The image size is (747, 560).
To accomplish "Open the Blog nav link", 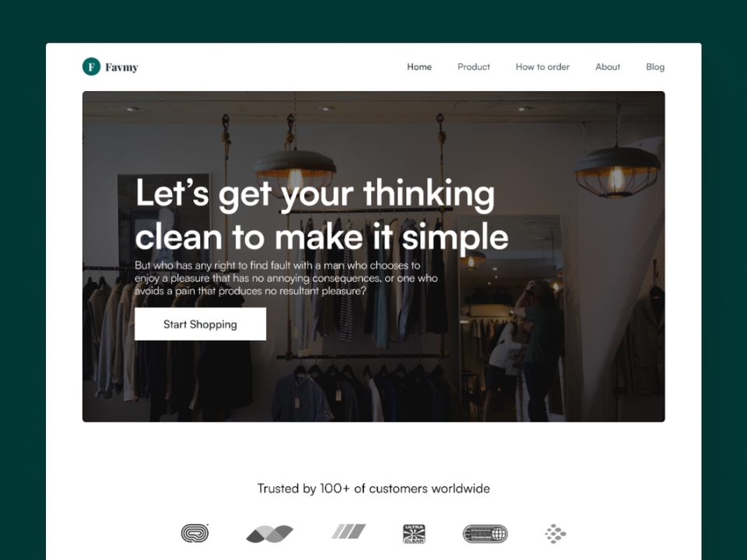I will click(x=655, y=67).
